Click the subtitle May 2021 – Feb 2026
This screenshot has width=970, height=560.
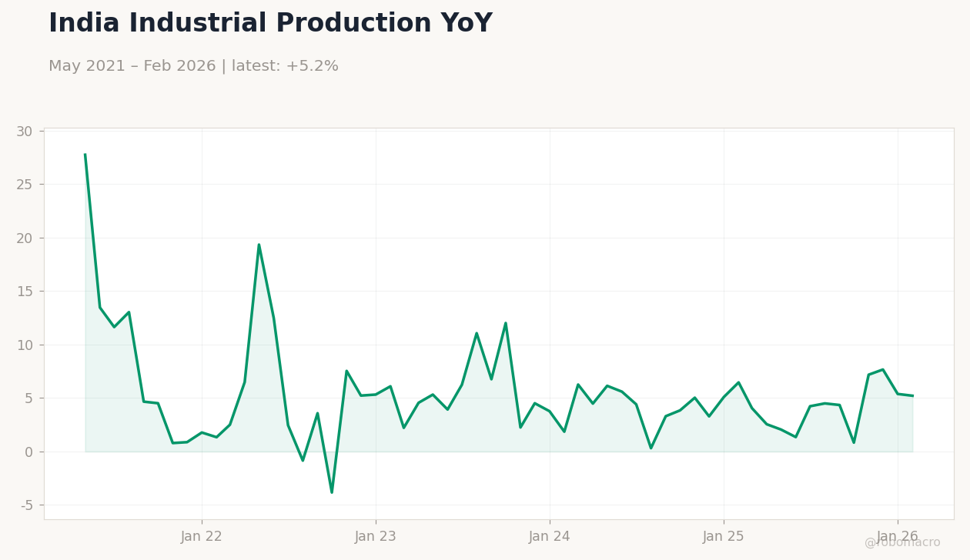tap(132, 66)
